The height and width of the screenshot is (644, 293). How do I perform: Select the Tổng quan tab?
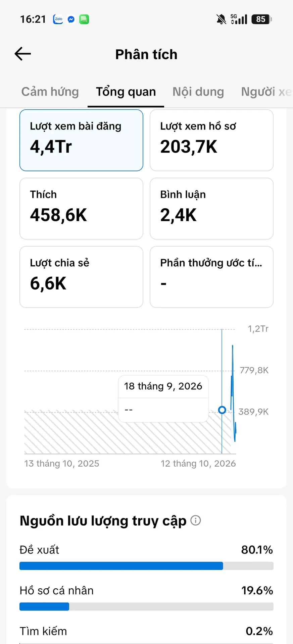126,92
